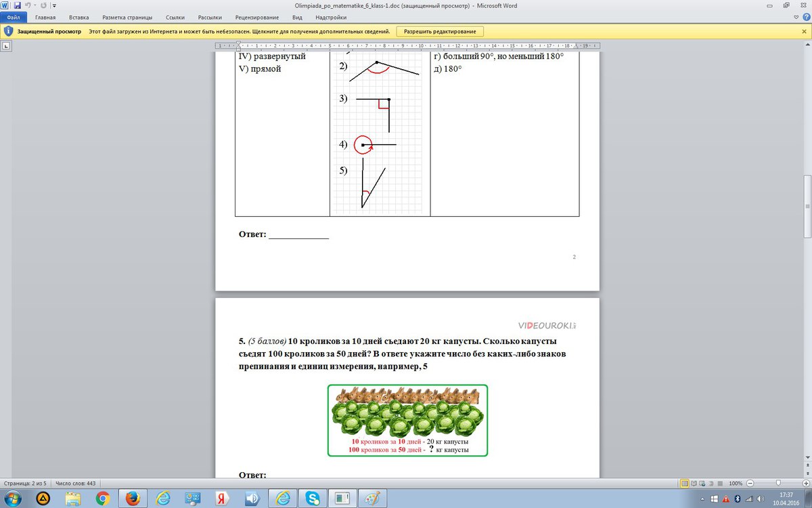Open the Рассылки ribbon tab
The height and width of the screenshot is (508, 812).
coord(210,17)
